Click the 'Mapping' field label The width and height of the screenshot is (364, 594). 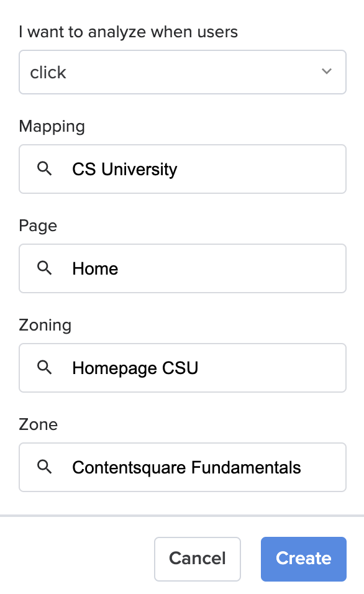click(x=52, y=127)
